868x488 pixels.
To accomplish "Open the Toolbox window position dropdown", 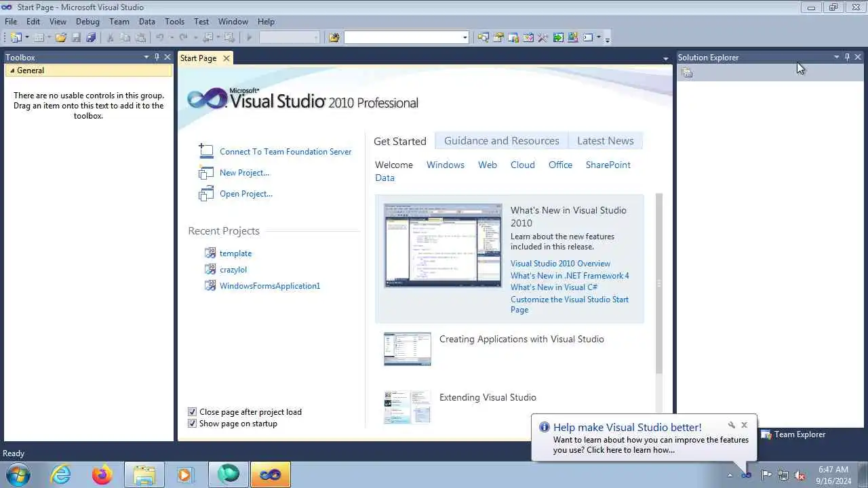I will [x=146, y=57].
